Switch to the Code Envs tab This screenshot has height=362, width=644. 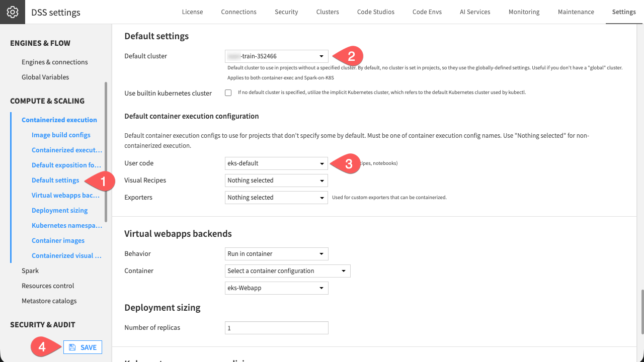pos(427,12)
